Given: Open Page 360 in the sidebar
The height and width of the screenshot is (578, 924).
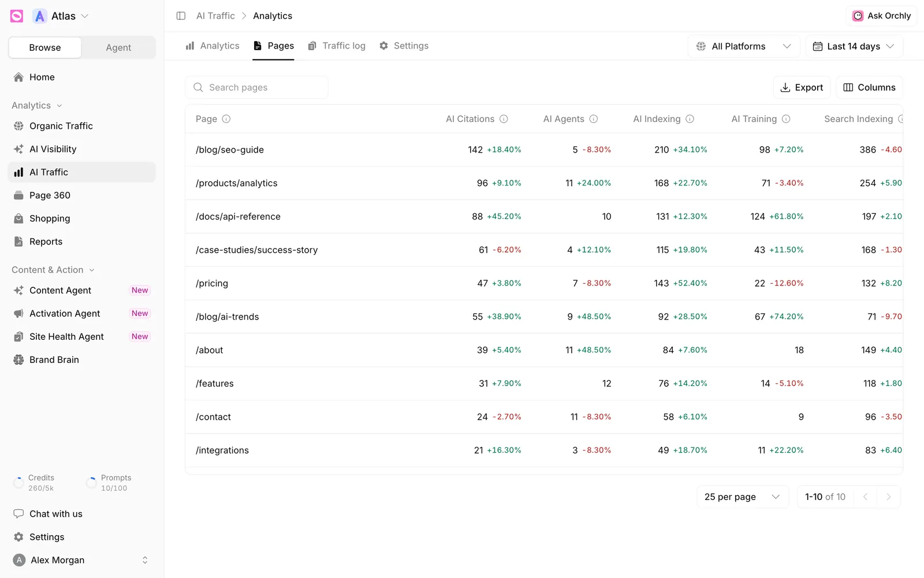Looking at the screenshot, I should [82, 195].
